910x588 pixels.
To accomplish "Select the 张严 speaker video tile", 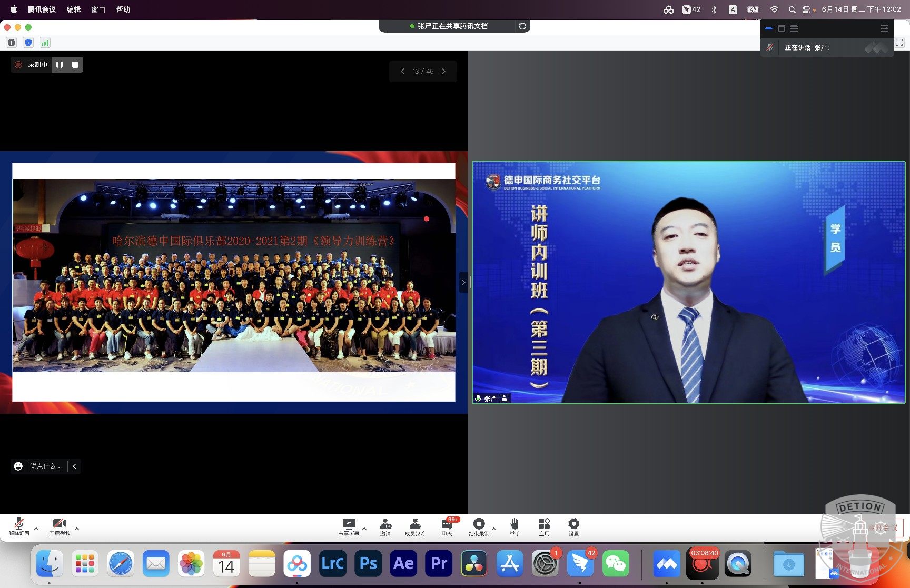I will [689, 282].
